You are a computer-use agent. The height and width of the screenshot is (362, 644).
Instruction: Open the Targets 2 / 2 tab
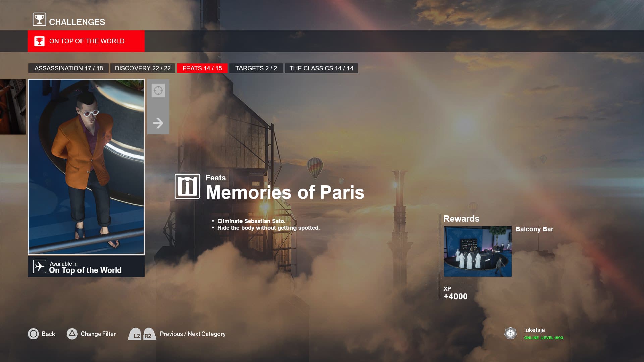pyautogui.click(x=256, y=68)
